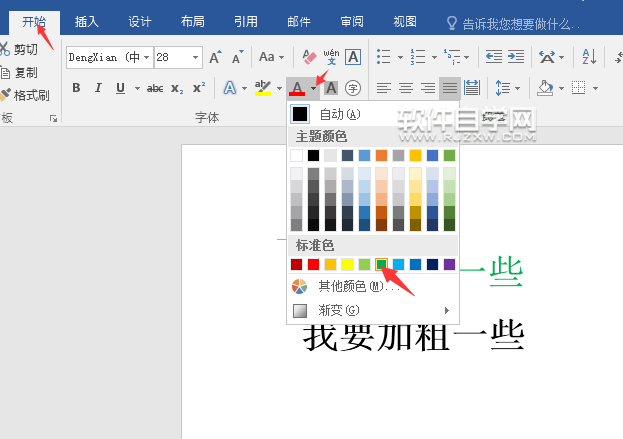Select the bright red standard color swatch
Image resolution: width=623 pixels, height=439 pixels.
313,264
